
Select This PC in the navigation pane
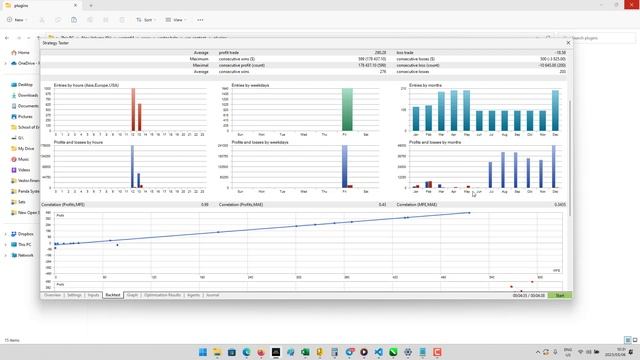tap(21, 244)
